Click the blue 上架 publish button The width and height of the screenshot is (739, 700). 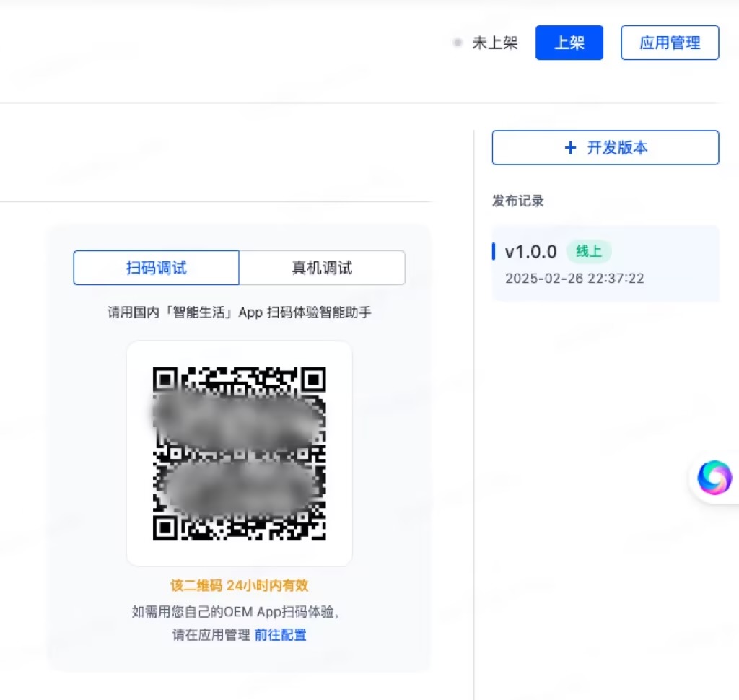[x=569, y=43]
